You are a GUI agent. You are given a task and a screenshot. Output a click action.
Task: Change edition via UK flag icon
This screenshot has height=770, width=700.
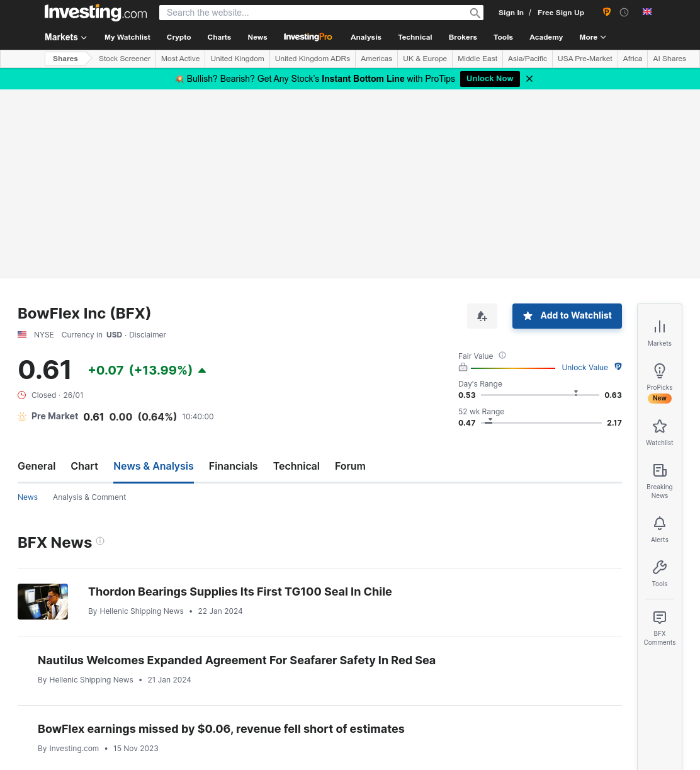647,12
